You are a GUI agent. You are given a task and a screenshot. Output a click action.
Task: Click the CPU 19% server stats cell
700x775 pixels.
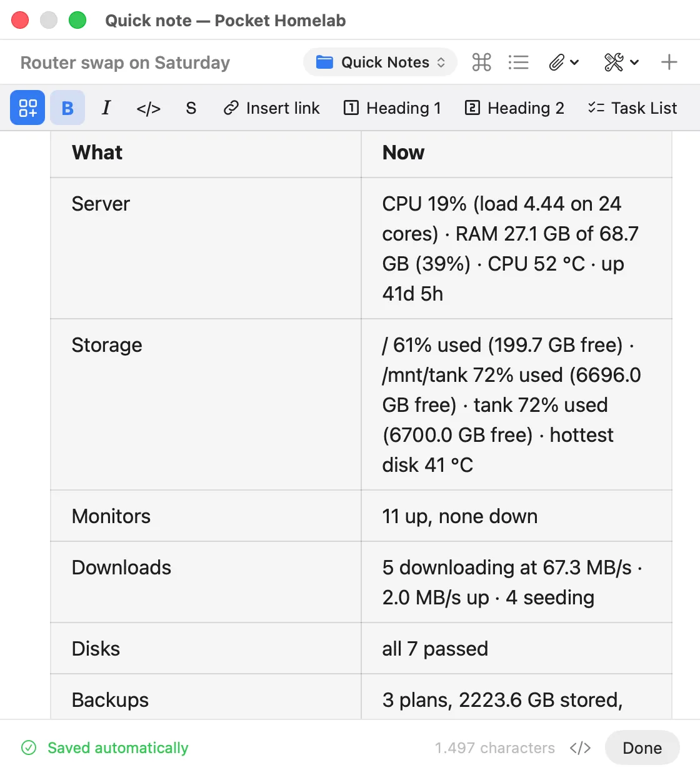coord(516,248)
